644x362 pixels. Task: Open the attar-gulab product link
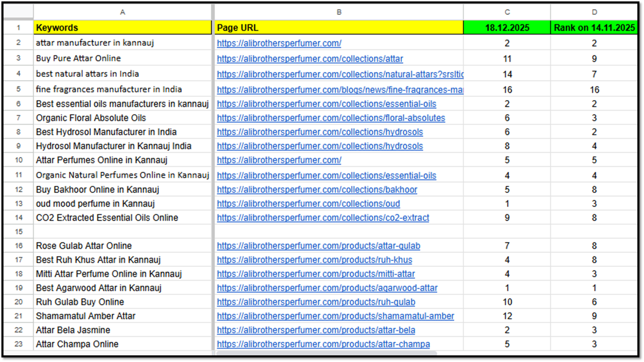[318, 246]
